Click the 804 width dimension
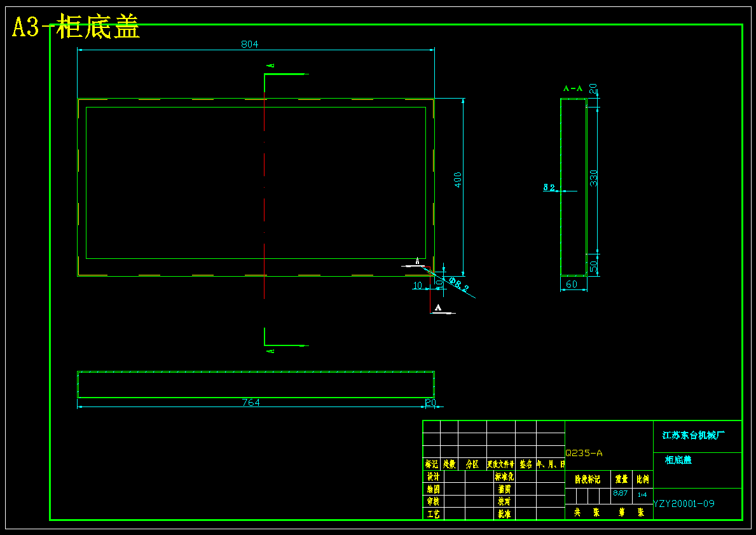The width and height of the screenshot is (756, 535). point(250,45)
